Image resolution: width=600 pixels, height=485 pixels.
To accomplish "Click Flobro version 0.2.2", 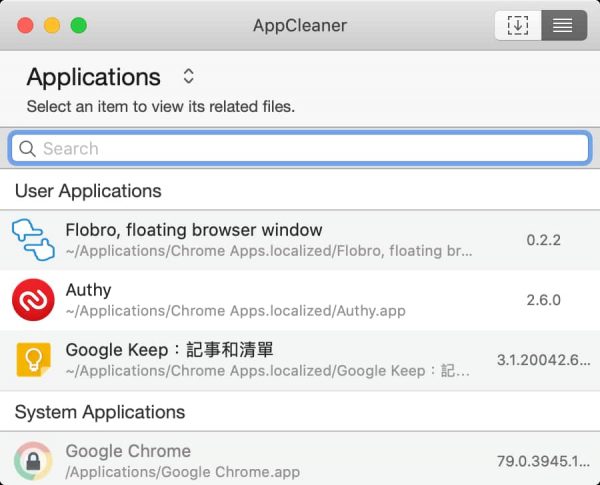I will click(543, 240).
